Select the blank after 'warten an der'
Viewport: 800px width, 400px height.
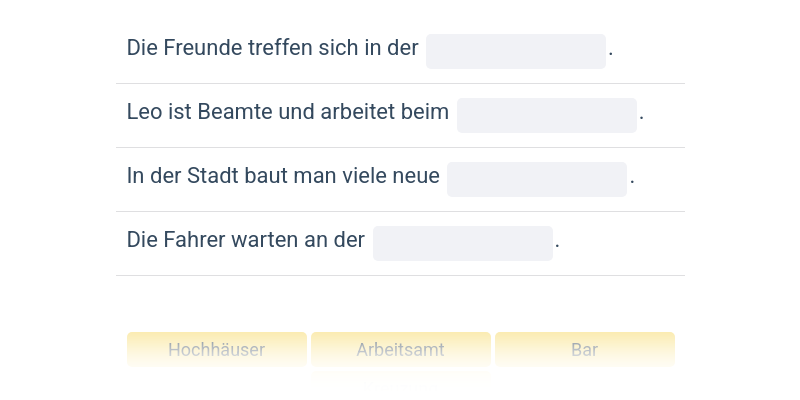click(462, 243)
